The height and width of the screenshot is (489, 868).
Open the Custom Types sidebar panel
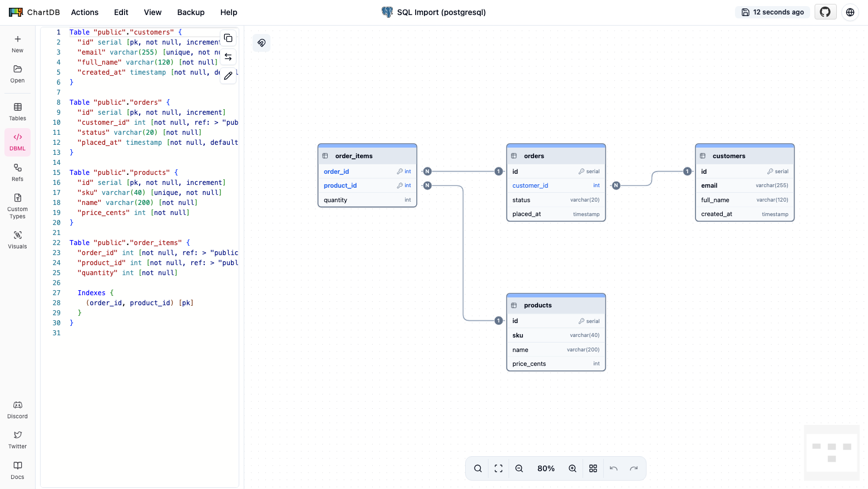(x=17, y=206)
